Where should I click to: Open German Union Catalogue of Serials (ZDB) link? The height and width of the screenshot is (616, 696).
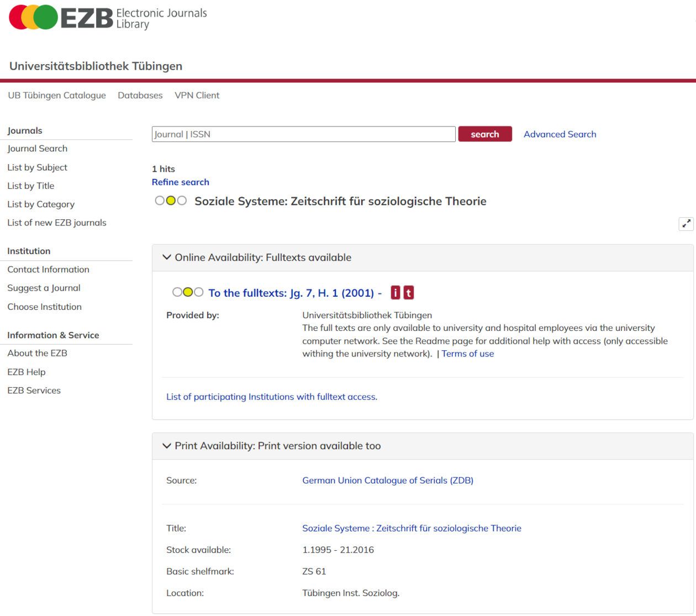pos(388,481)
